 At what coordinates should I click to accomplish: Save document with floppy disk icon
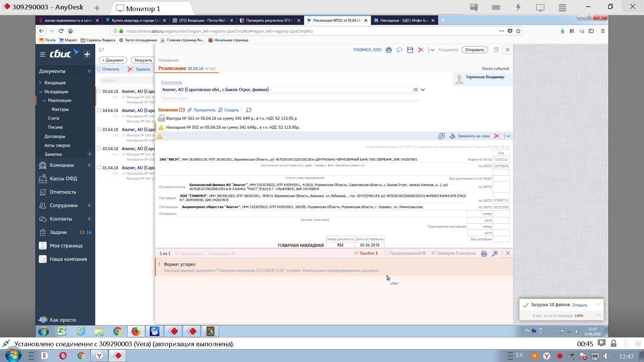click(410, 50)
